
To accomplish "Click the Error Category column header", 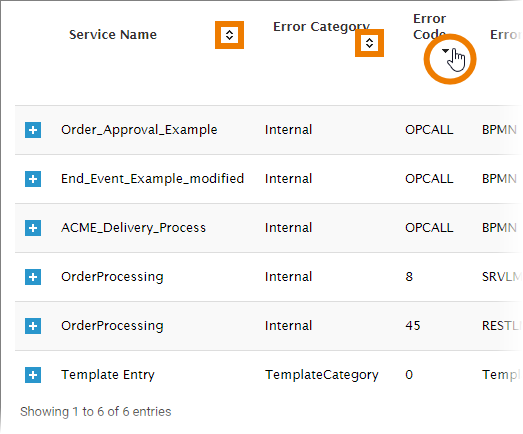I will [x=321, y=27].
